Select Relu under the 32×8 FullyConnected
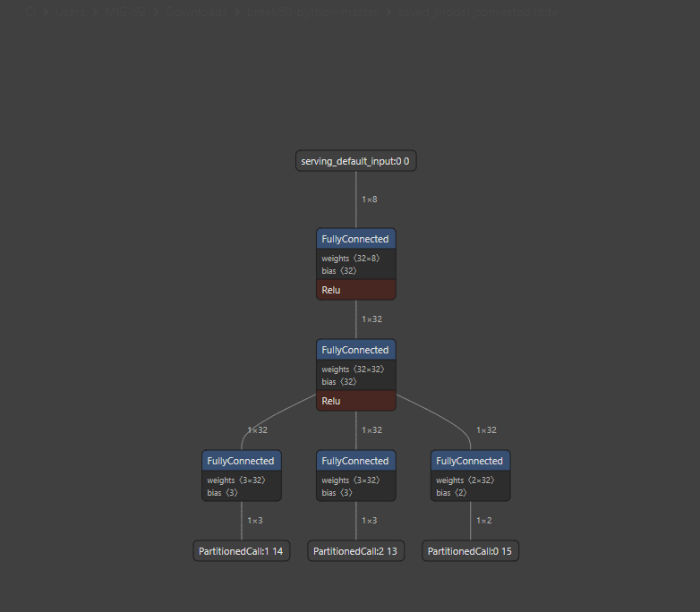The width and height of the screenshot is (700, 612). click(x=355, y=290)
